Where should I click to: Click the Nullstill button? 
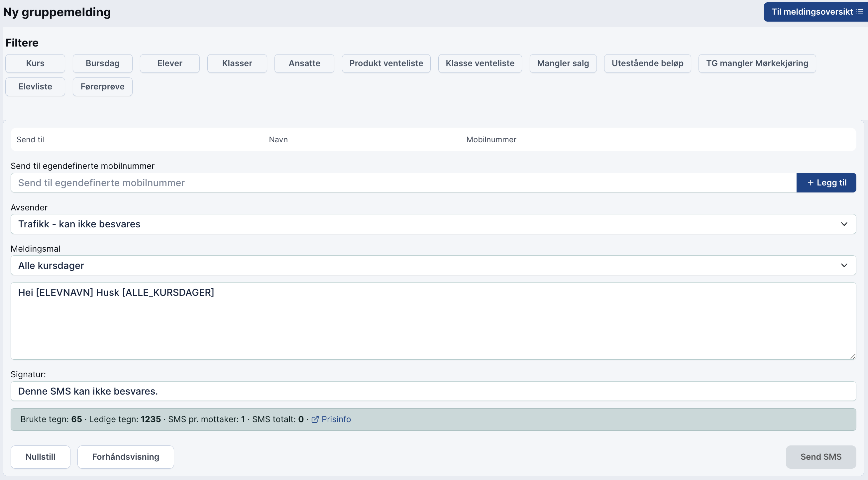pos(41,457)
